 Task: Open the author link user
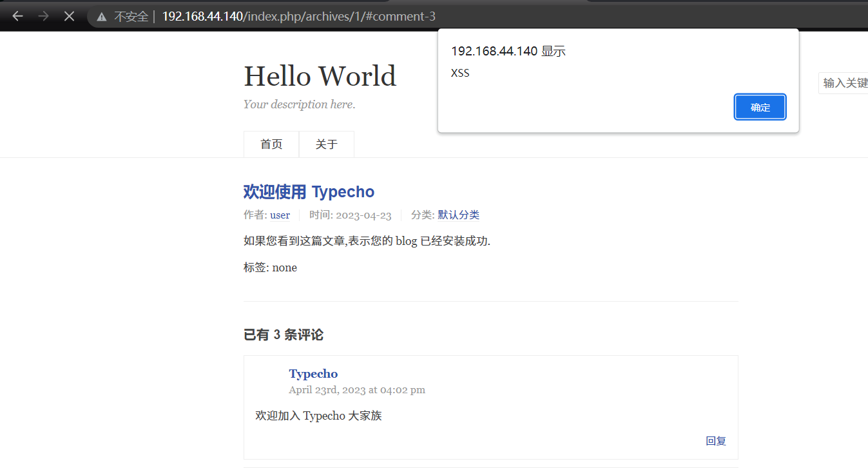click(x=280, y=215)
